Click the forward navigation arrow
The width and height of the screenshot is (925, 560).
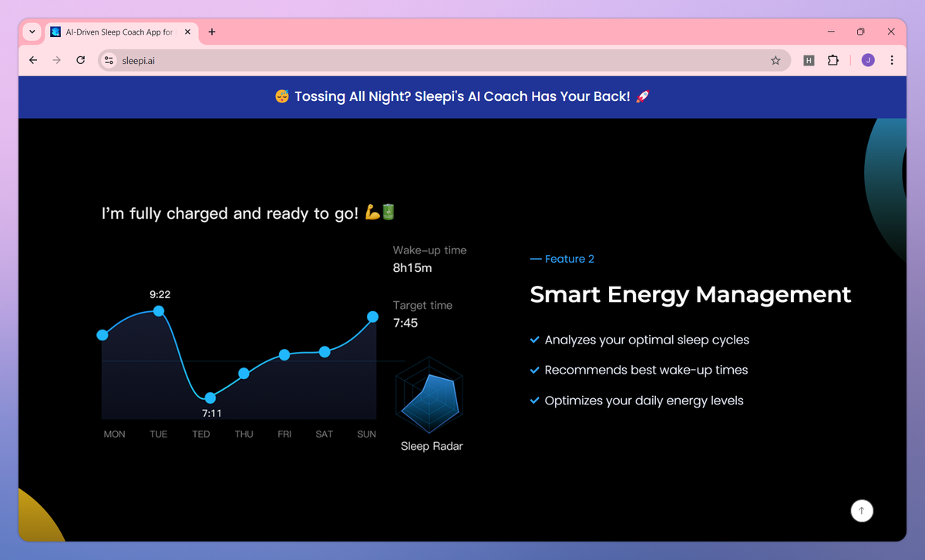click(56, 60)
